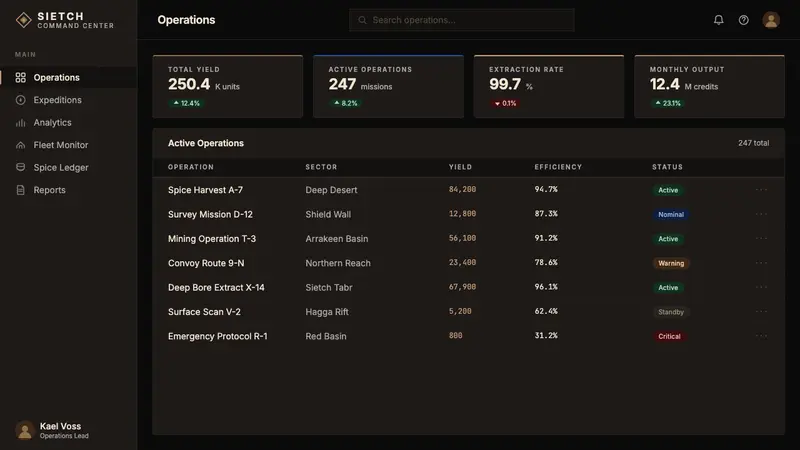The height and width of the screenshot is (450, 800).
Task: Click the 0.1% Extraction Rate decrease badge
Action: 505,103
